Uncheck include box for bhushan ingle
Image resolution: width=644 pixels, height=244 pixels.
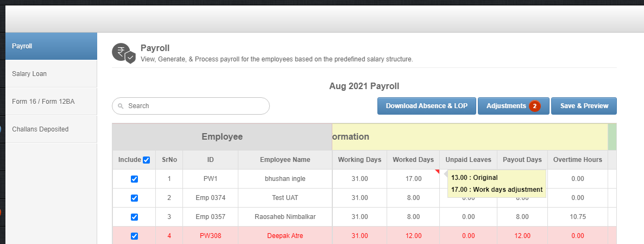click(134, 179)
